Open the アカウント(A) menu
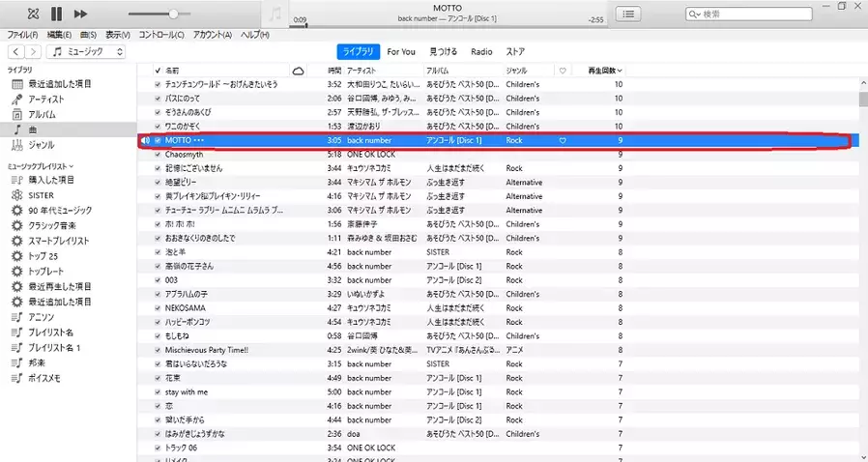 pyautogui.click(x=212, y=35)
